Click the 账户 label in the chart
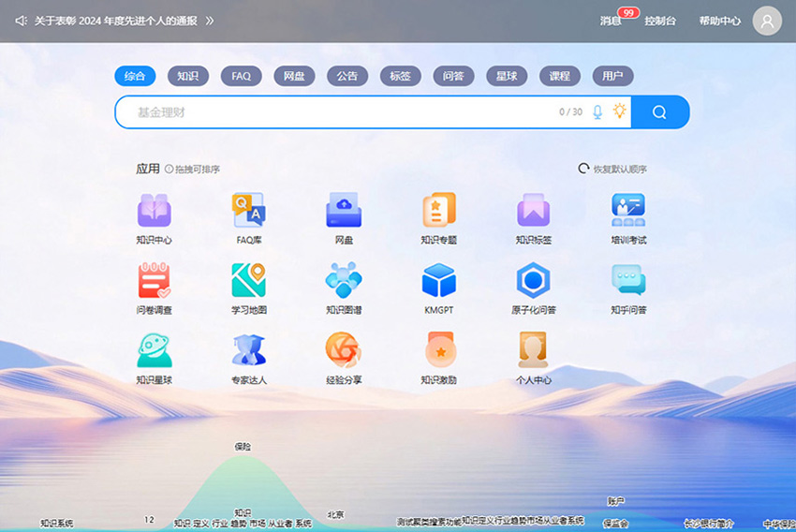Image resolution: width=796 pixels, height=532 pixels. coord(616,501)
